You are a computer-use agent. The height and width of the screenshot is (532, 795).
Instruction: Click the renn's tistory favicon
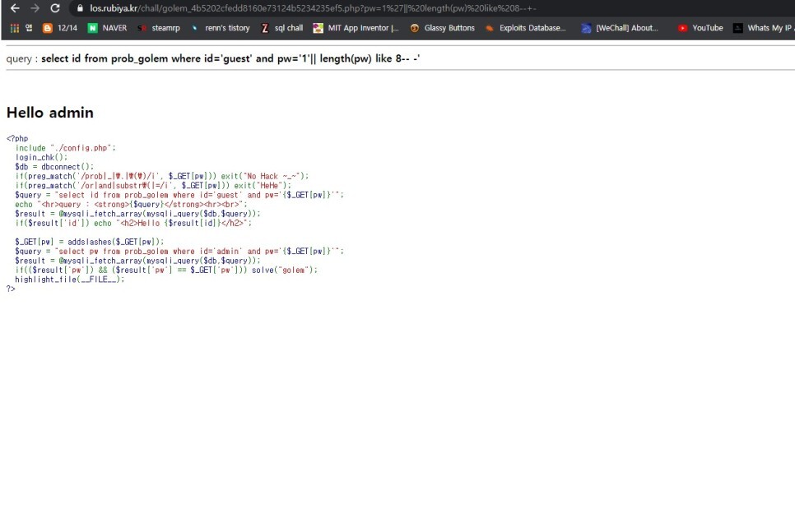[195, 28]
